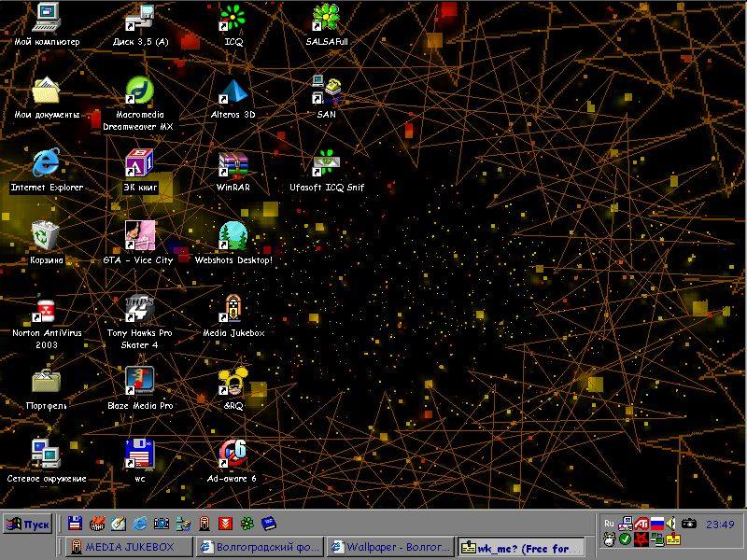
Task: Switch to Wallpaper - Волгог... taskbar window
Action: (390, 547)
